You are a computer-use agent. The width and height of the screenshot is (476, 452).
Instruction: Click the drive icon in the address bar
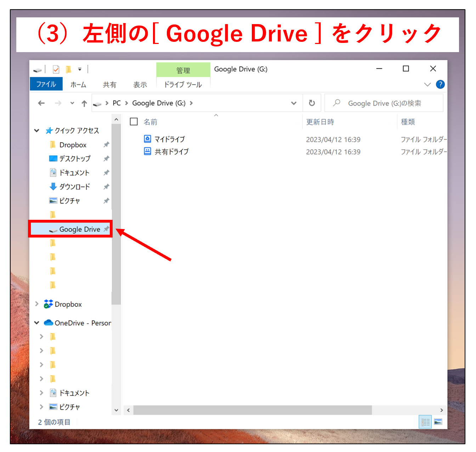click(97, 104)
